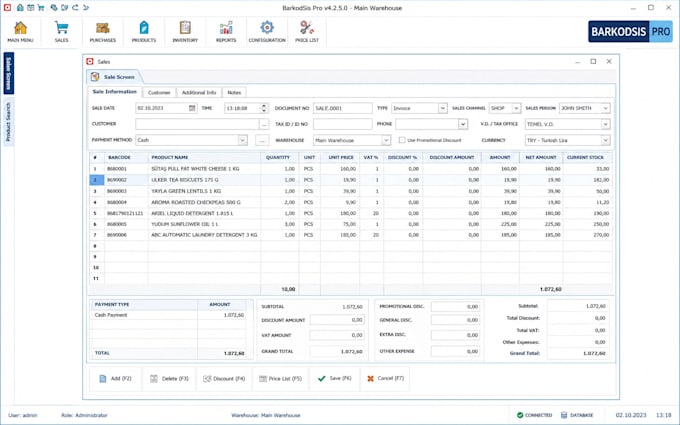Image resolution: width=680 pixels, height=425 pixels.
Task: Select the Yayla Green Lentils 1 KG row
Action: (x=351, y=191)
